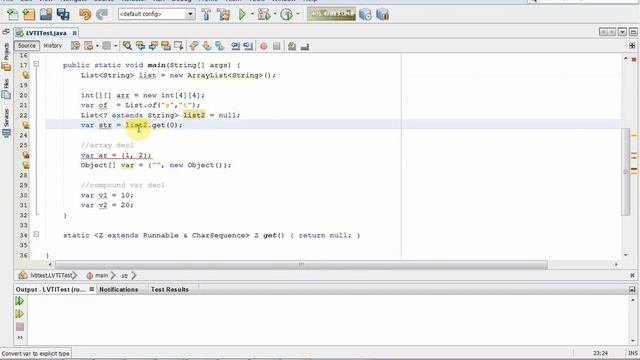Expand the static get() method fold
Image resolution: width=640 pixels, height=360 pixels.
36,234
